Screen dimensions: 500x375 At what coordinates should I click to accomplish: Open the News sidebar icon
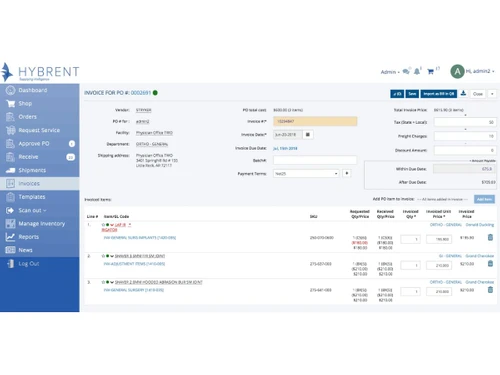10,250
